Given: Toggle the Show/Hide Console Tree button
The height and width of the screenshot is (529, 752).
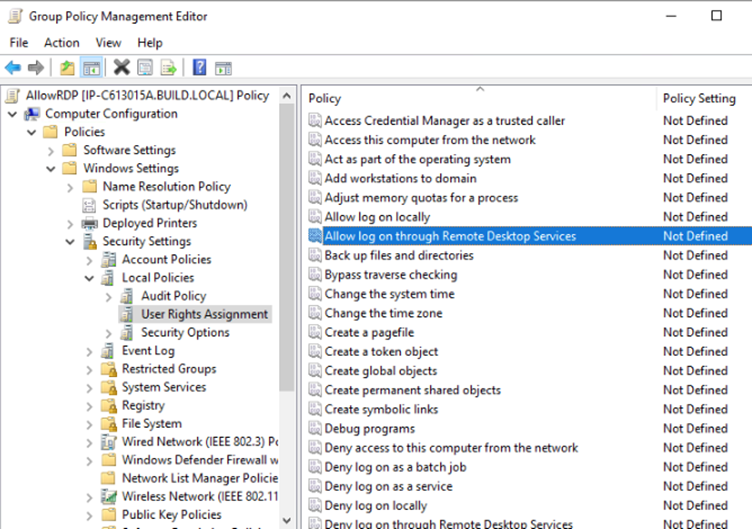Looking at the screenshot, I should (x=91, y=68).
